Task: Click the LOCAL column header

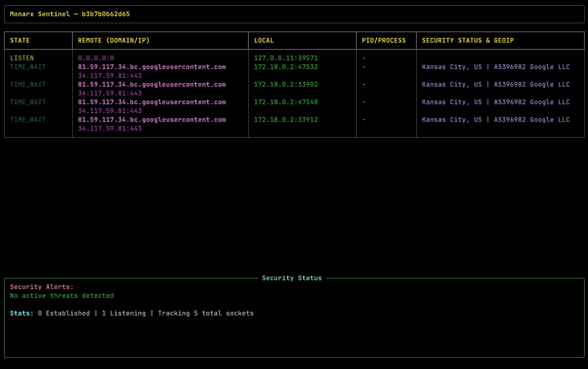Action: 264,40
